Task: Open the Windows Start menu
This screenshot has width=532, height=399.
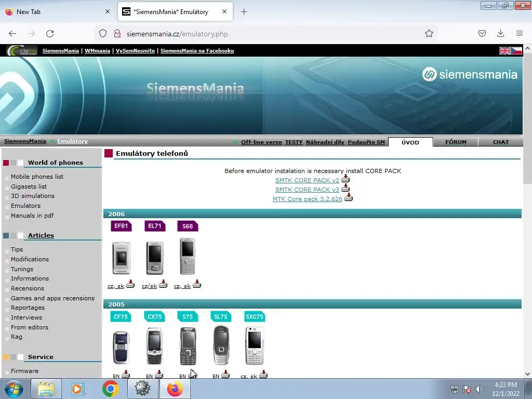Action: tap(14, 389)
